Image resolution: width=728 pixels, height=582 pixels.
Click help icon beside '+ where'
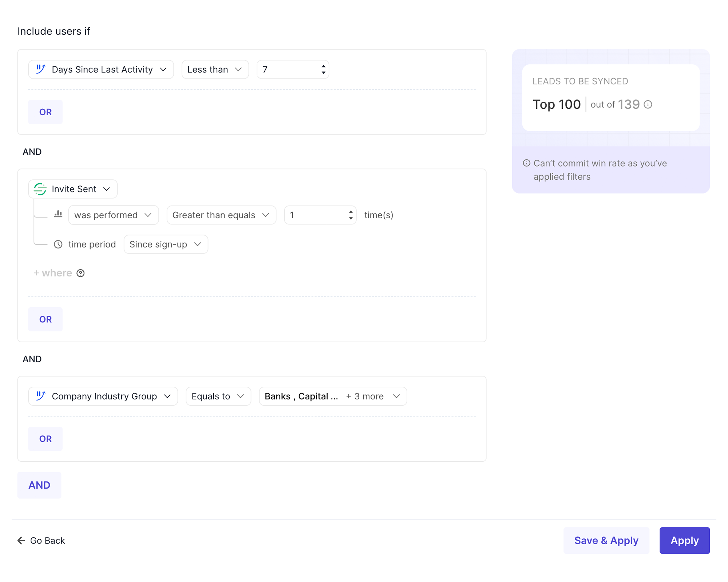[x=80, y=273]
